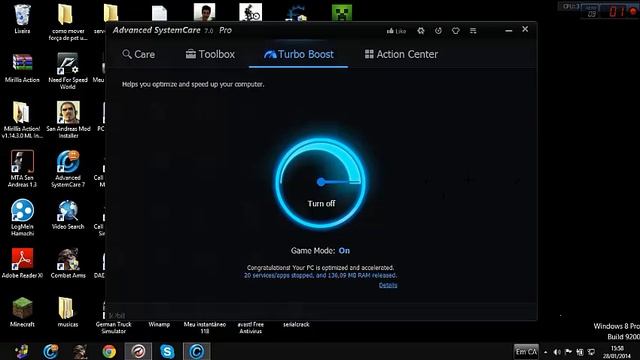Select the Adobe Reader XI icon
Image resolution: width=640 pixels, height=360 pixels.
tap(22, 264)
